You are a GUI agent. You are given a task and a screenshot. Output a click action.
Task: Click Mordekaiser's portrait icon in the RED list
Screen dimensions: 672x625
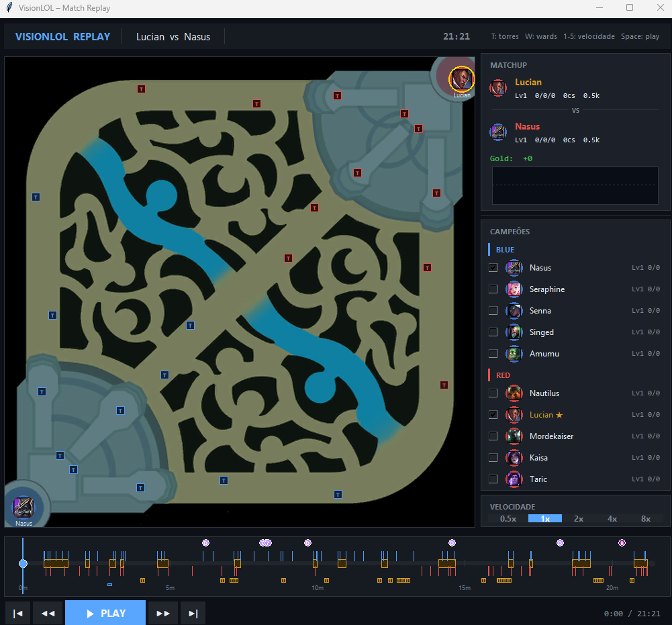pos(514,436)
